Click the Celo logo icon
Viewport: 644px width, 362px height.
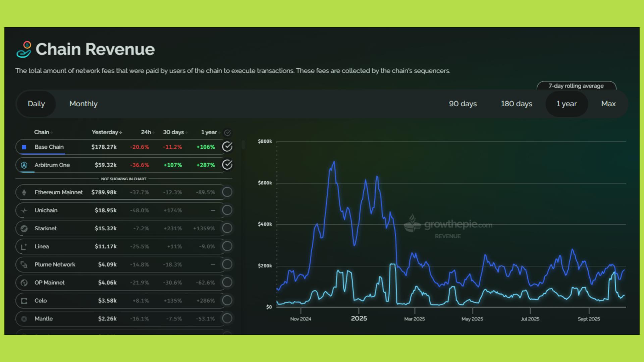tap(24, 301)
